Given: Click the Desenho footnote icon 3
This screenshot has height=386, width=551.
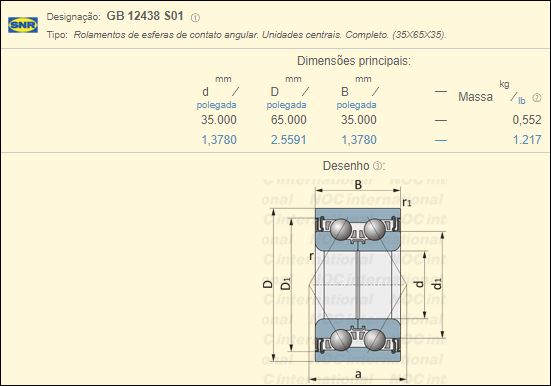Looking at the screenshot, I should click(377, 166).
